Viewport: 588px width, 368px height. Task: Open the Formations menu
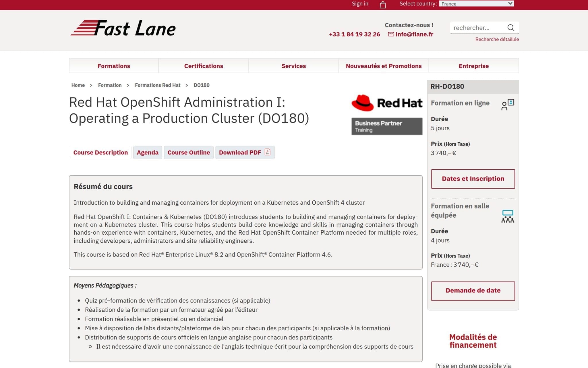click(114, 66)
